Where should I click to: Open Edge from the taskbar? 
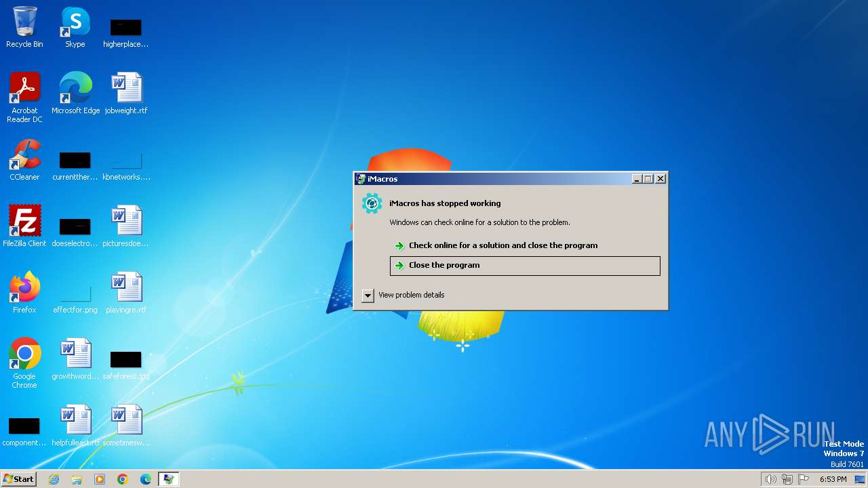pyautogui.click(x=146, y=479)
